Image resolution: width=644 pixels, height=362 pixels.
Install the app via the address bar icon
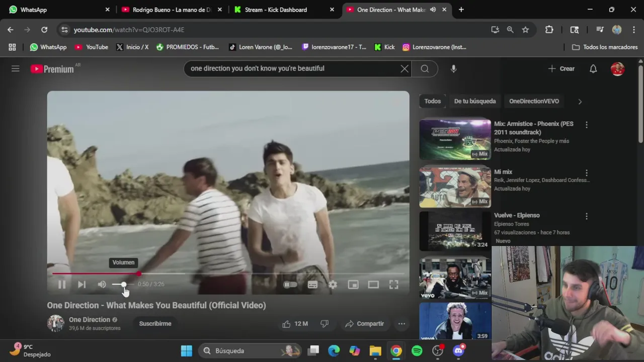pos(495,30)
